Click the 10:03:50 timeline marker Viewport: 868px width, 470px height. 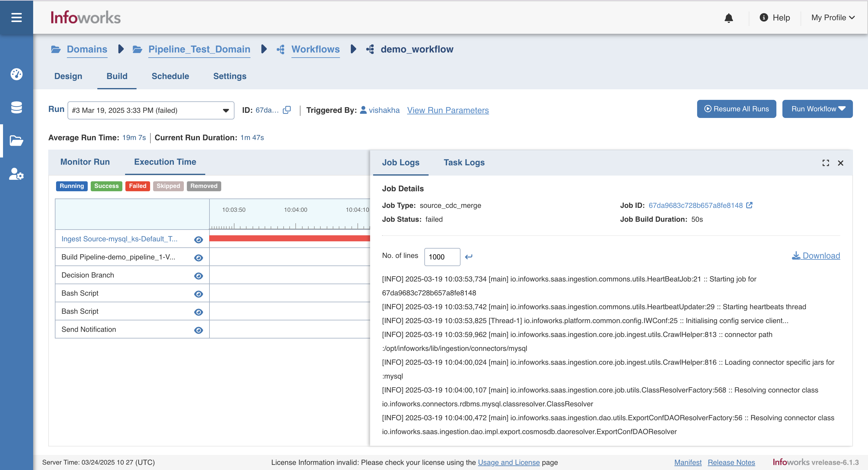(x=234, y=210)
